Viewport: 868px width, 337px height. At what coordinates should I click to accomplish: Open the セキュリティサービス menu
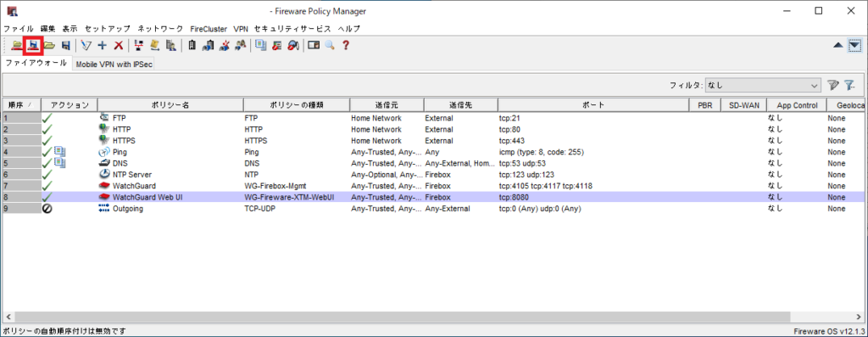coord(292,29)
